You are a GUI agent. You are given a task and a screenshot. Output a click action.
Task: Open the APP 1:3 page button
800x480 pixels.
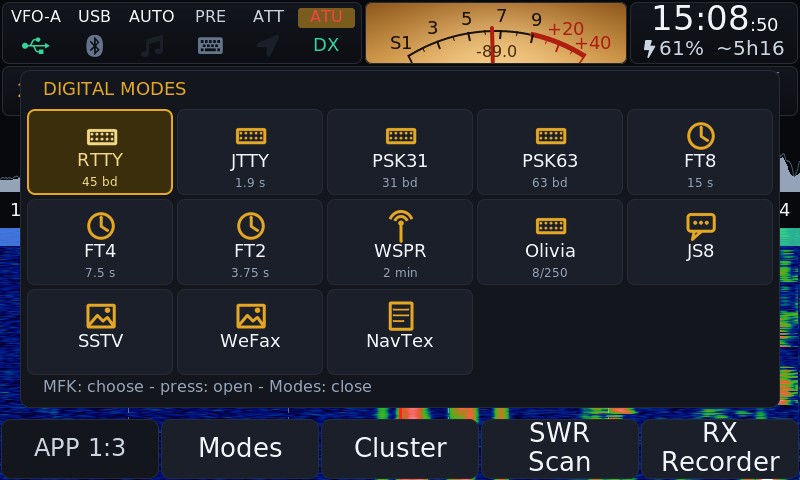tap(80, 448)
